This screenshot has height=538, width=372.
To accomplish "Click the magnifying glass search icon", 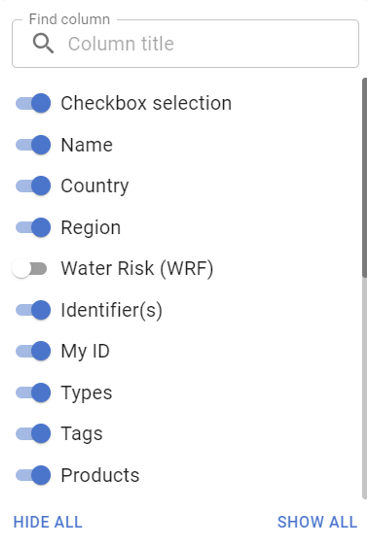I will 43,44.
